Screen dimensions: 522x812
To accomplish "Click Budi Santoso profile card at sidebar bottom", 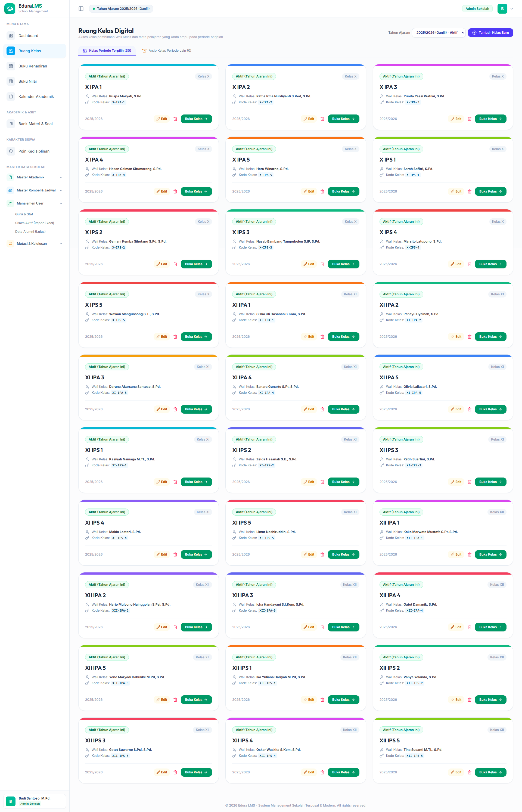I will 35,801.
